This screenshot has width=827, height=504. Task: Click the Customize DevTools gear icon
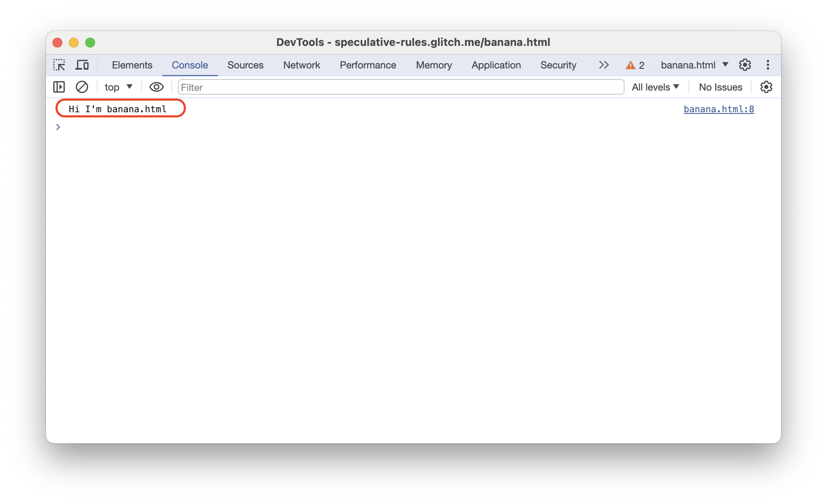(x=745, y=65)
